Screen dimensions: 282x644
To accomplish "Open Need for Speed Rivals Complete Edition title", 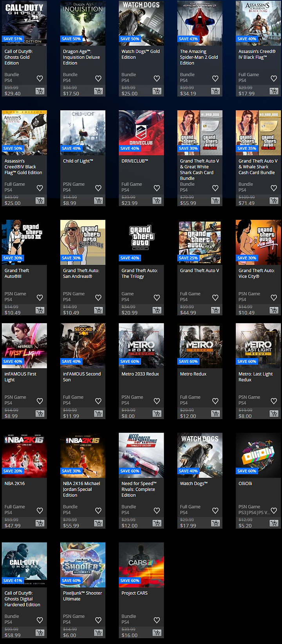I will tap(139, 489).
